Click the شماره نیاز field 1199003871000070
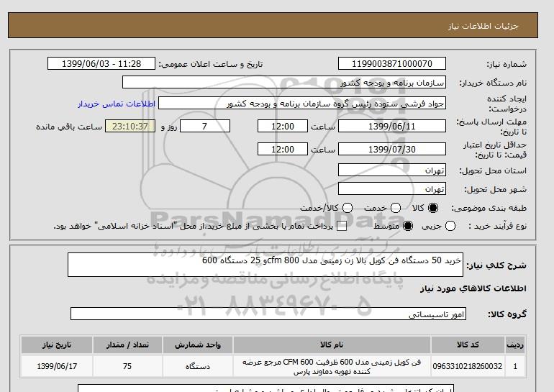Screen dimensions: 554x392 coord(392,63)
